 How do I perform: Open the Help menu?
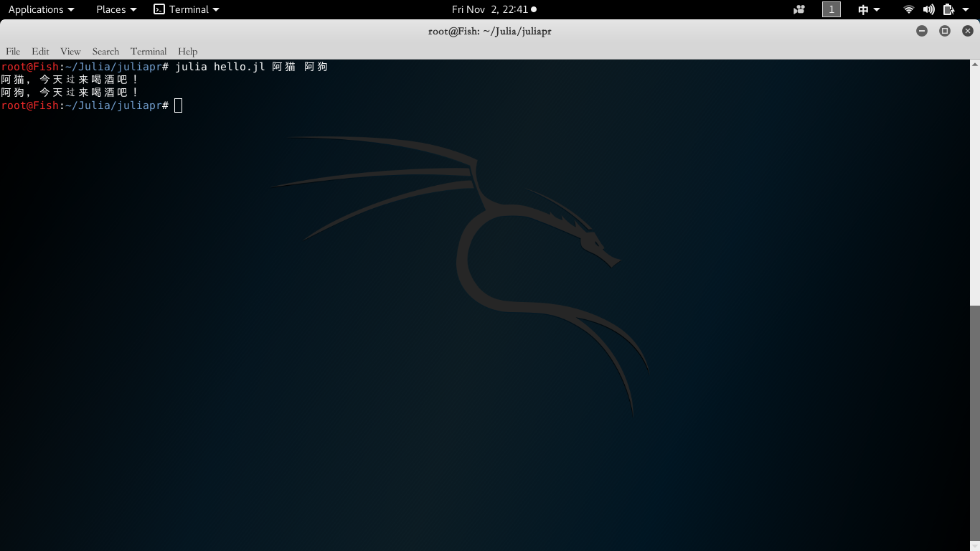(x=187, y=51)
